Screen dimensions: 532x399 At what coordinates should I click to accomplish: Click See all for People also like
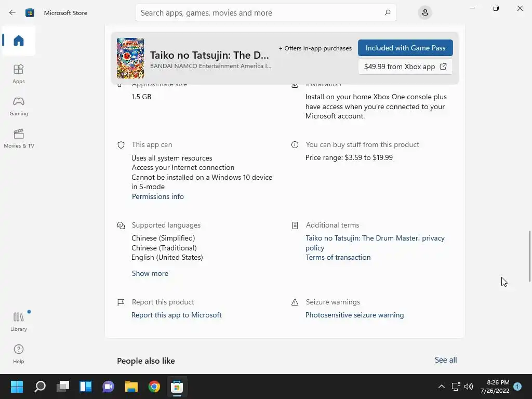click(x=445, y=360)
